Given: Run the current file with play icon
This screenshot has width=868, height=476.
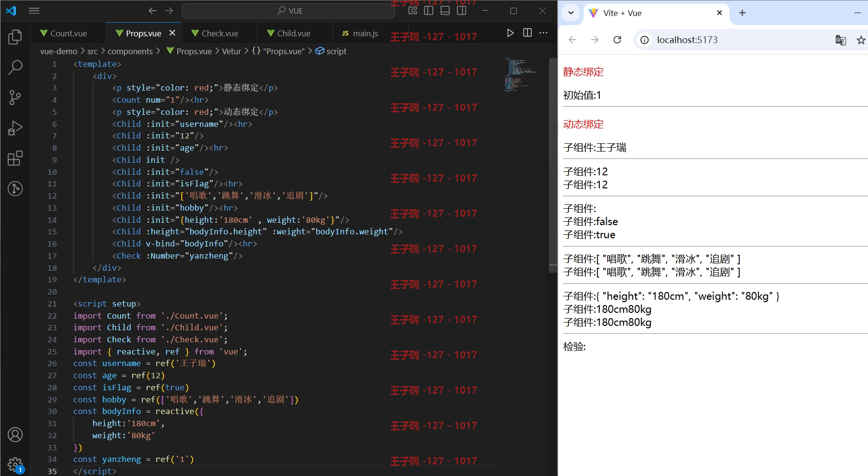Looking at the screenshot, I should coord(510,33).
